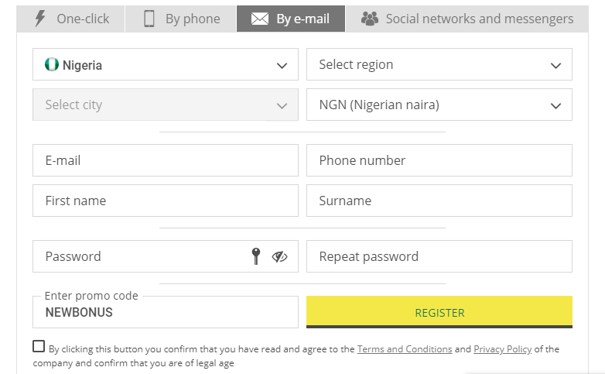Image resolution: width=605 pixels, height=374 pixels.
Task: Toggle password visibility with eye icon
Action: [x=279, y=256]
